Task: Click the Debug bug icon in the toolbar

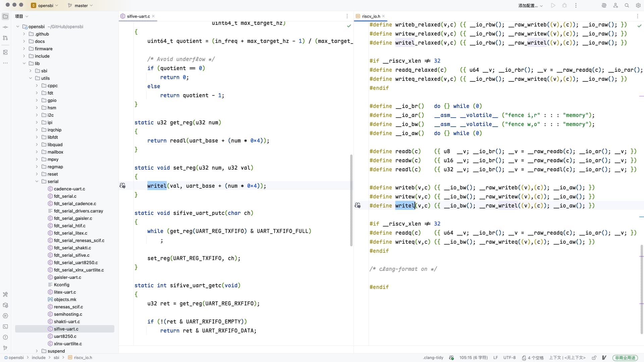Action: click(x=565, y=5)
